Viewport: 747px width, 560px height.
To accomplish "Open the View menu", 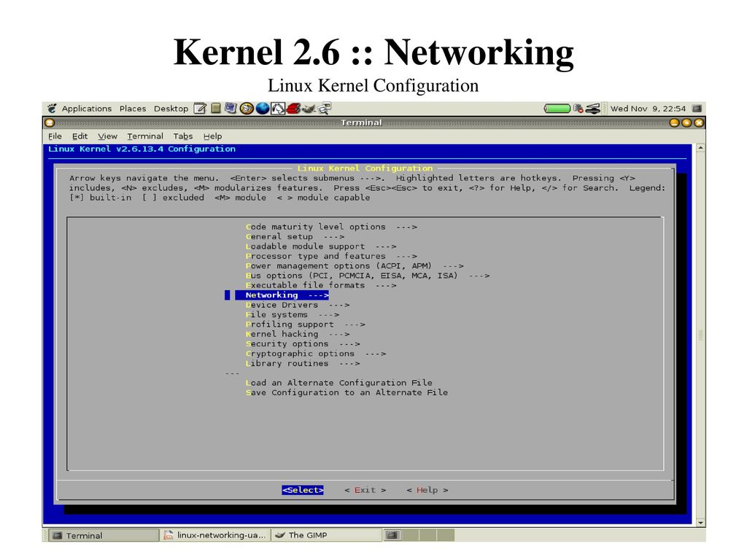I will [108, 136].
